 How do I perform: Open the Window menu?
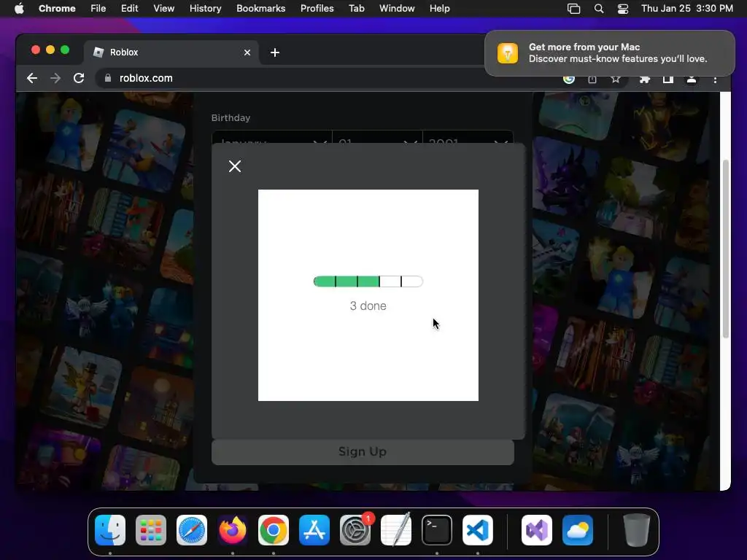[x=397, y=9]
